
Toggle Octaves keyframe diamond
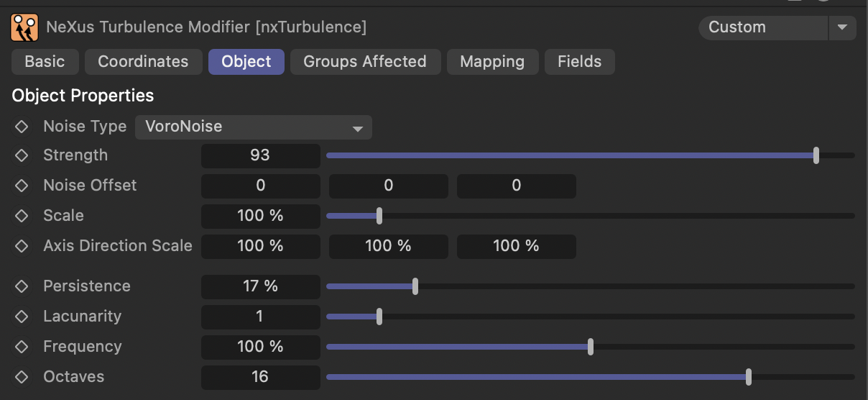(x=22, y=377)
